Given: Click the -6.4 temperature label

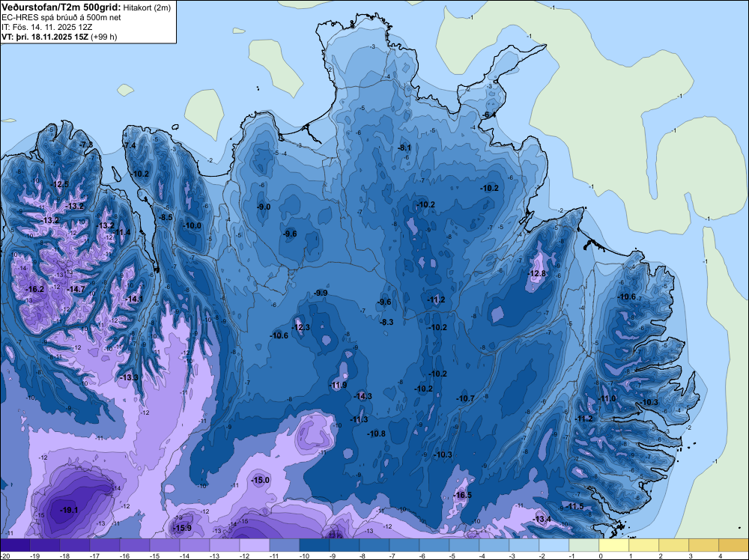Looking at the screenshot, I should pos(488,115).
